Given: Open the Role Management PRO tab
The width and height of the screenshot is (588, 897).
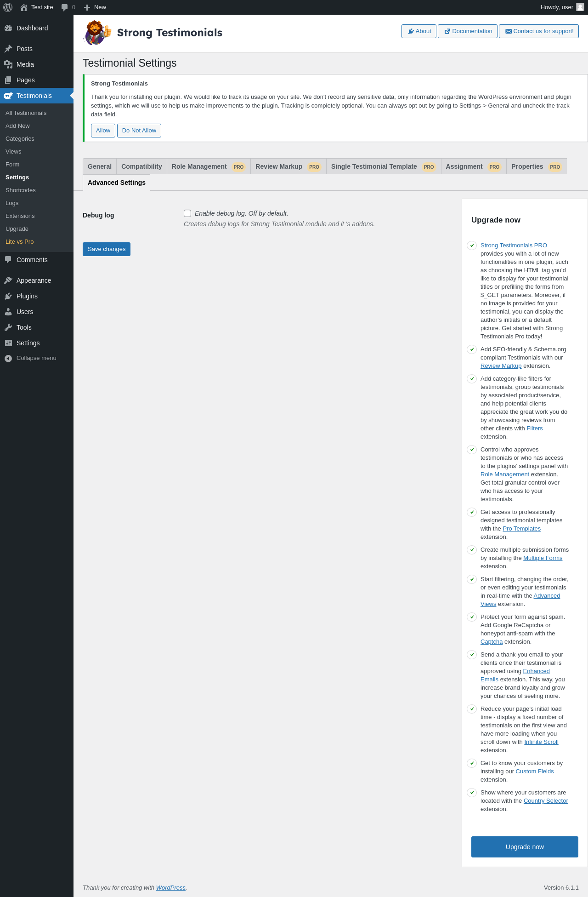Looking at the screenshot, I should click(209, 166).
